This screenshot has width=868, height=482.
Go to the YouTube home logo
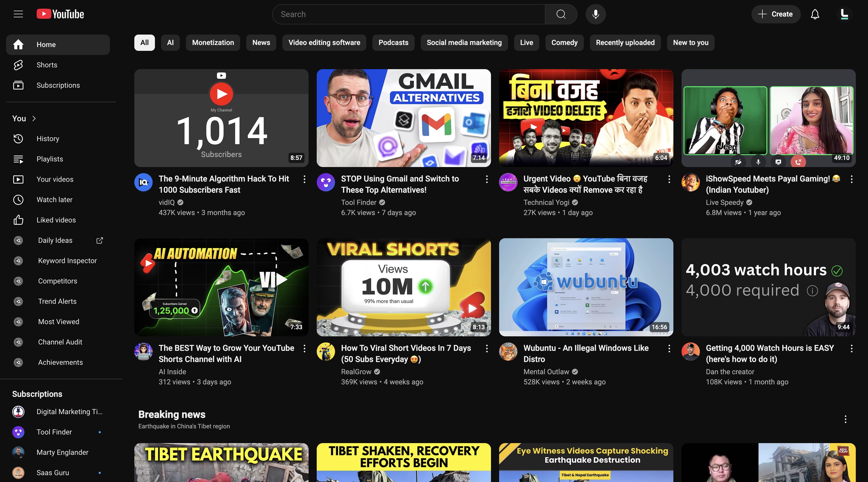click(x=60, y=14)
